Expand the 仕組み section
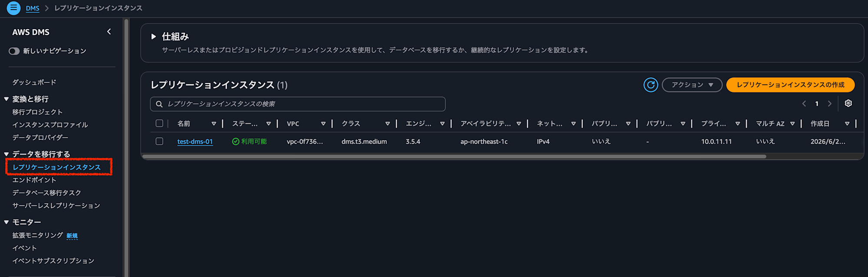This screenshot has width=868, height=277. point(154,36)
